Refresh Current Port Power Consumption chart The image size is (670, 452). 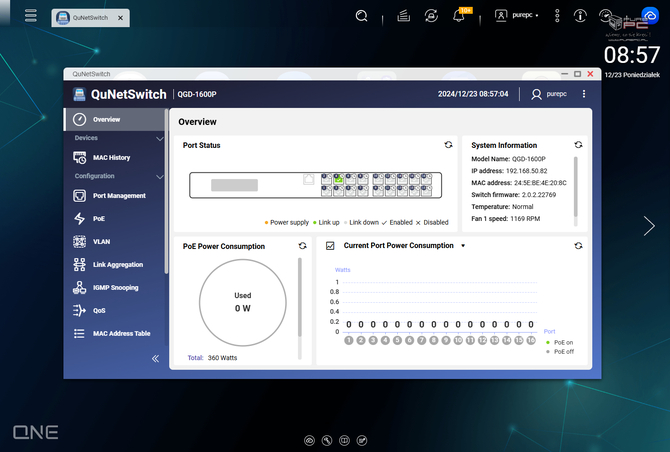(x=578, y=246)
